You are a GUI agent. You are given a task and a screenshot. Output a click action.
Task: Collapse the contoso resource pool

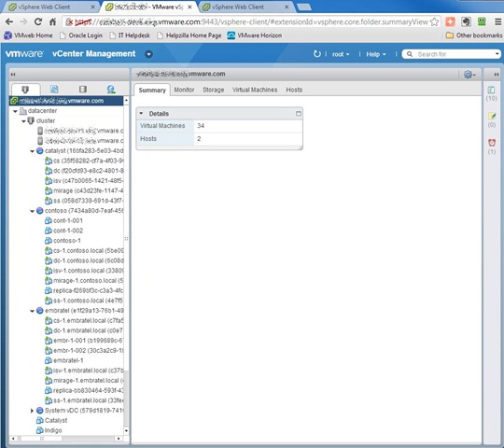click(x=32, y=211)
